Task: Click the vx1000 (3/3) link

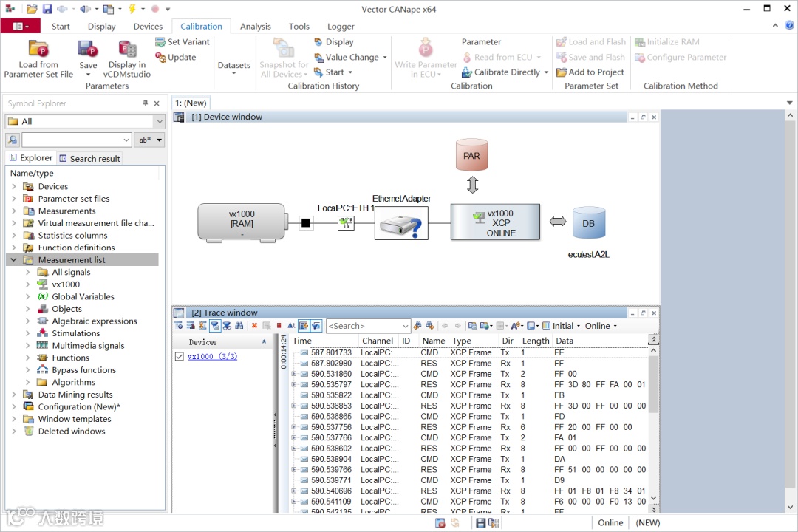Action: coord(212,356)
